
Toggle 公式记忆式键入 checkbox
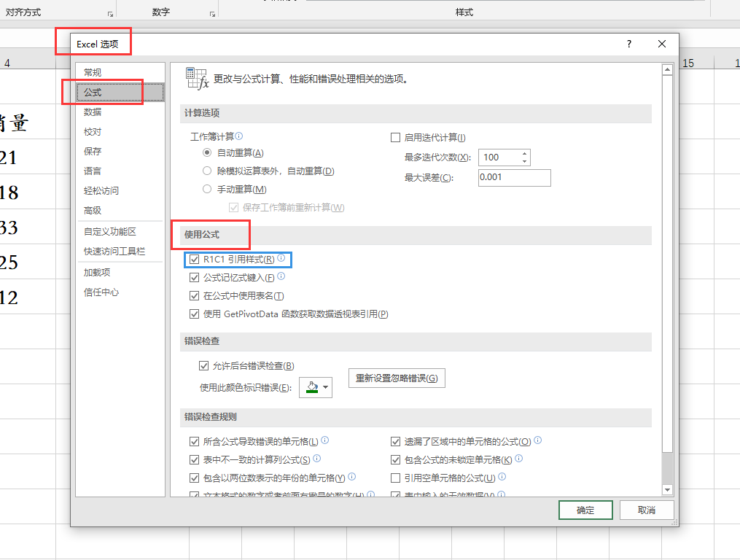click(x=194, y=278)
